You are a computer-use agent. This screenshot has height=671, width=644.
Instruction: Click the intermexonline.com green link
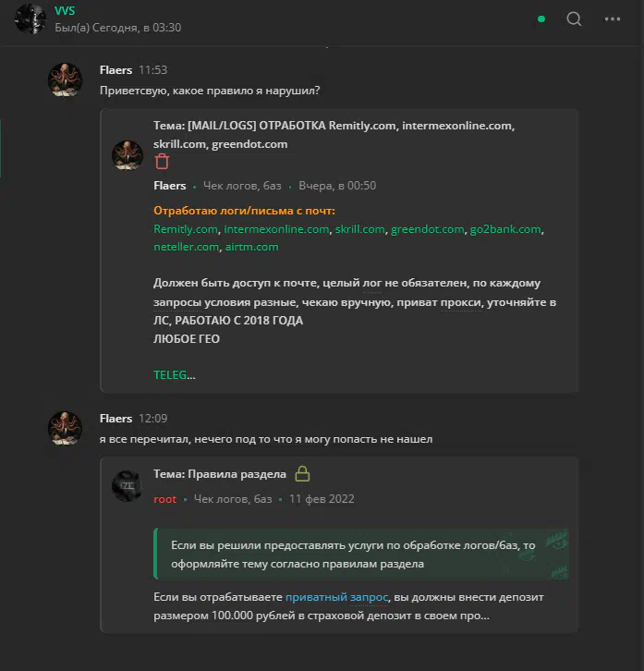[x=276, y=229]
